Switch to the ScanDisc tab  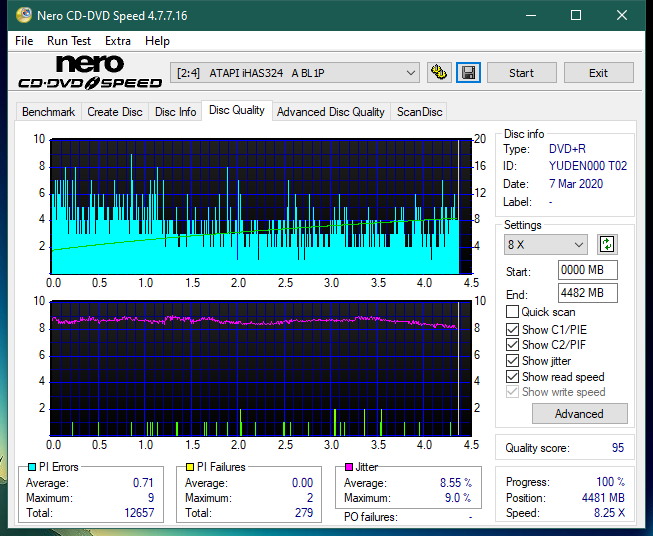[419, 112]
